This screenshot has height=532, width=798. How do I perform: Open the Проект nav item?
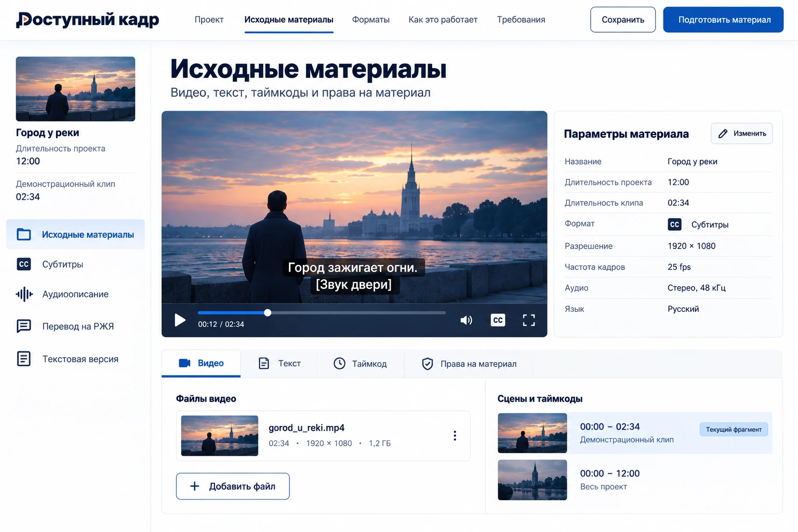(x=209, y=20)
